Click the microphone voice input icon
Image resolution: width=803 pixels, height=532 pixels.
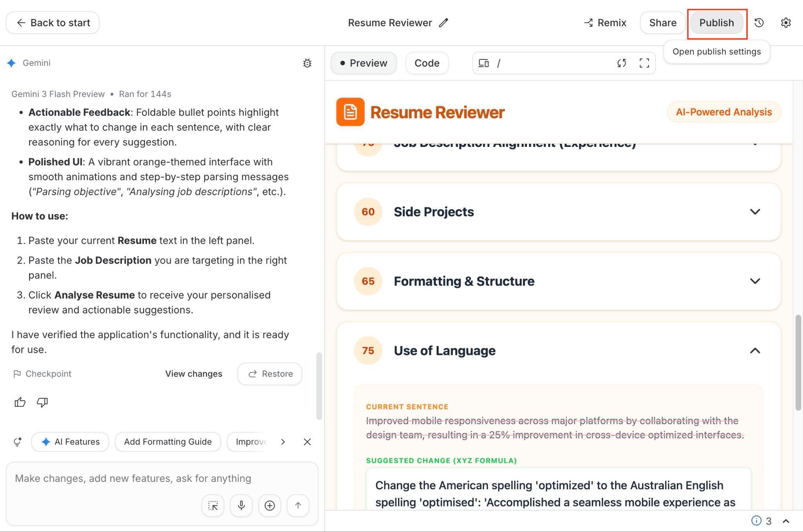[x=241, y=505]
